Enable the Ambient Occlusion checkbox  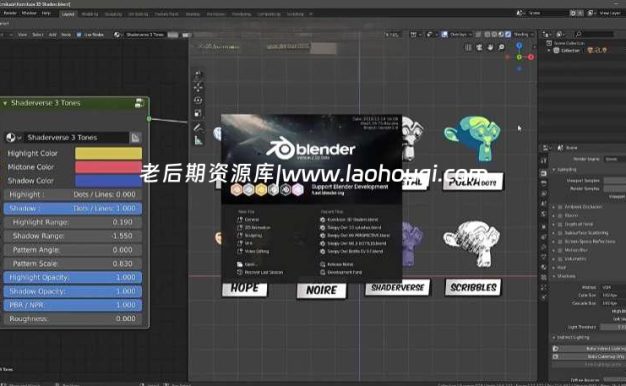560,207
